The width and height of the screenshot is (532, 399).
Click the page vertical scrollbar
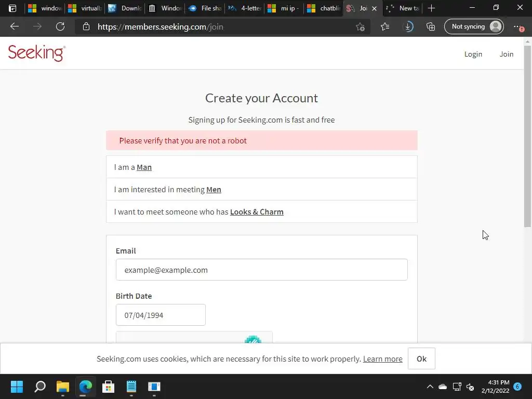pos(527,136)
